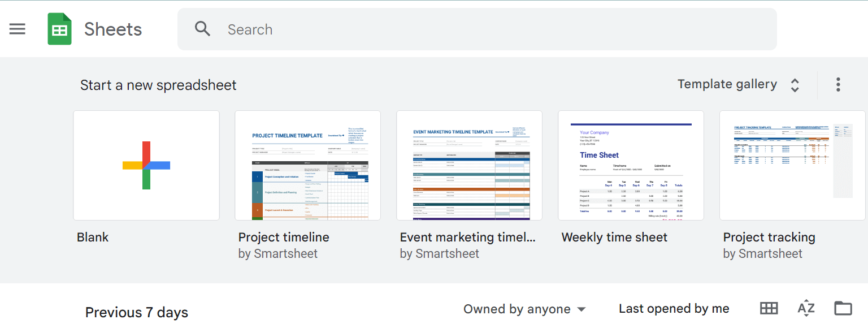Open the template options three-dot menu
868x328 pixels.
click(838, 84)
